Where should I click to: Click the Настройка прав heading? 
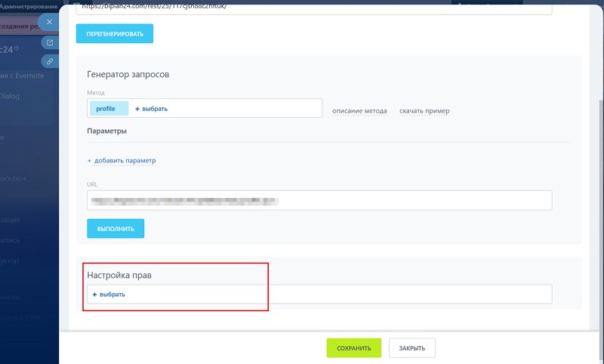coord(119,275)
